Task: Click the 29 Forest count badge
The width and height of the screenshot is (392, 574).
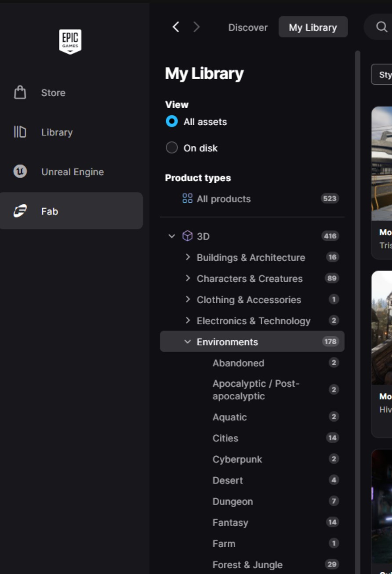Action: click(332, 564)
